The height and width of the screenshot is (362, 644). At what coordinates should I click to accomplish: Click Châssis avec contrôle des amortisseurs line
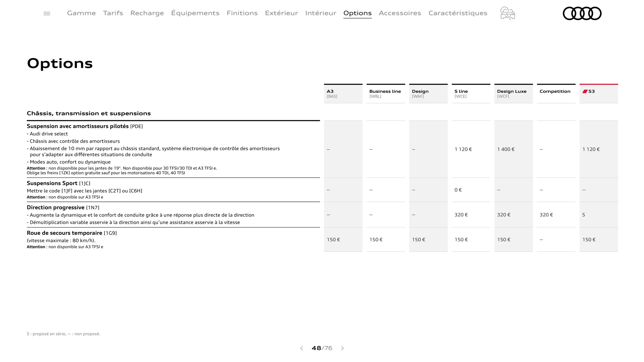tap(73, 141)
